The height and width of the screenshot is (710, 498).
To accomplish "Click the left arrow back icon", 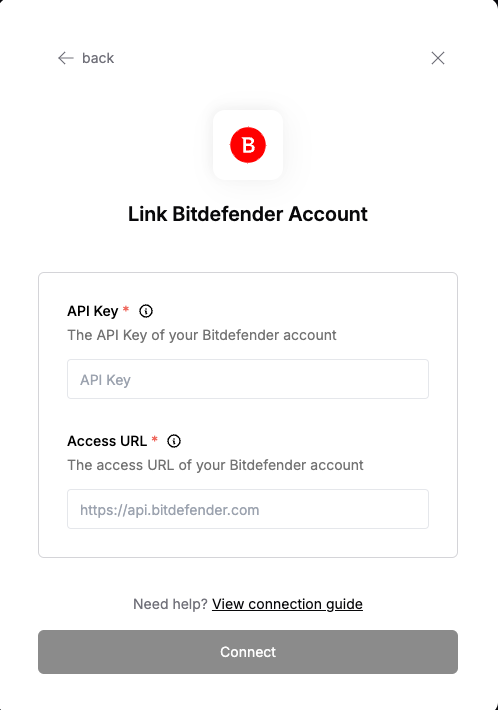I will [66, 58].
